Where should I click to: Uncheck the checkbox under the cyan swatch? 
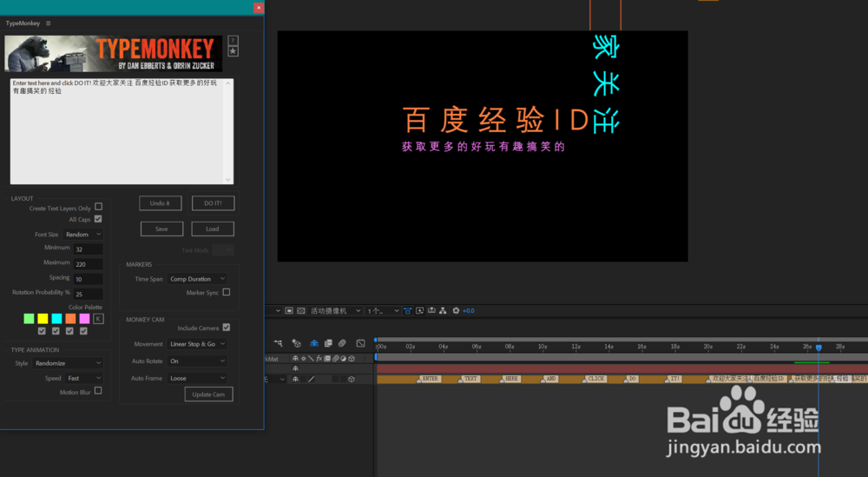56,331
